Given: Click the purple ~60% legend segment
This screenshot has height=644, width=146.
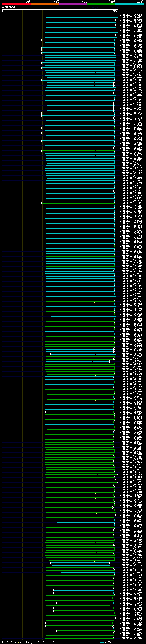Looking at the screenshot, I should click(73, 4).
